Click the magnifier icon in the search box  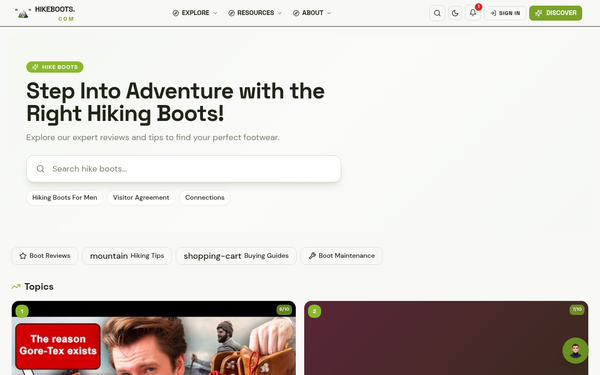(41, 169)
